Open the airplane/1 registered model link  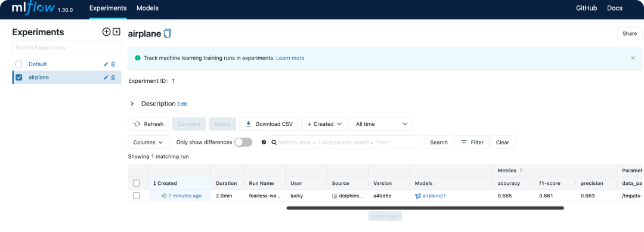point(434,196)
